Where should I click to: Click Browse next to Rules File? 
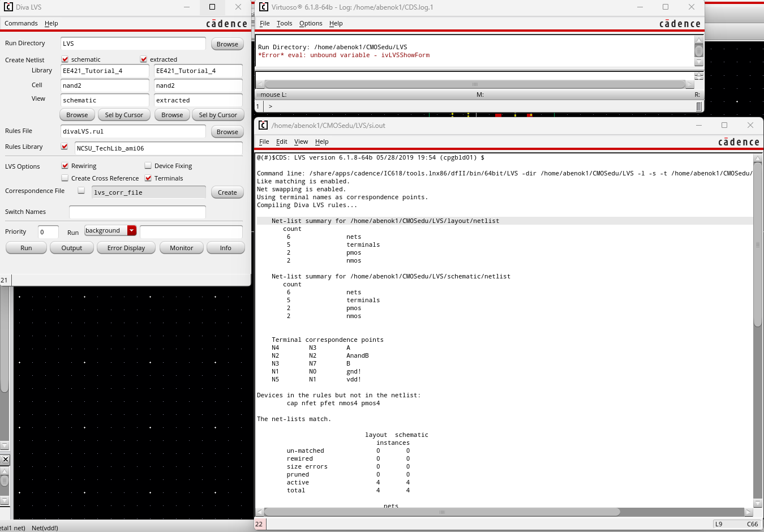pyautogui.click(x=228, y=132)
